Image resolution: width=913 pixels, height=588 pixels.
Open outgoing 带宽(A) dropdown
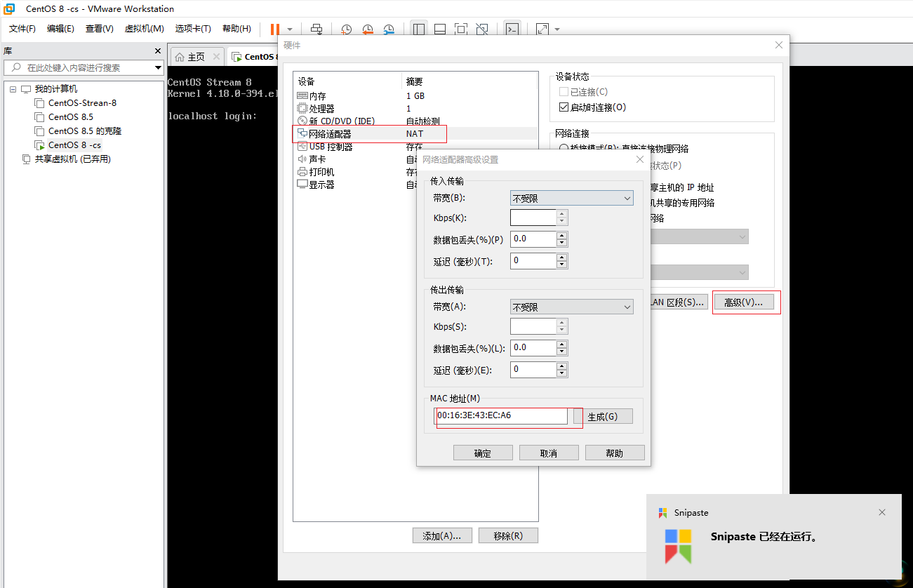click(x=571, y=307)
